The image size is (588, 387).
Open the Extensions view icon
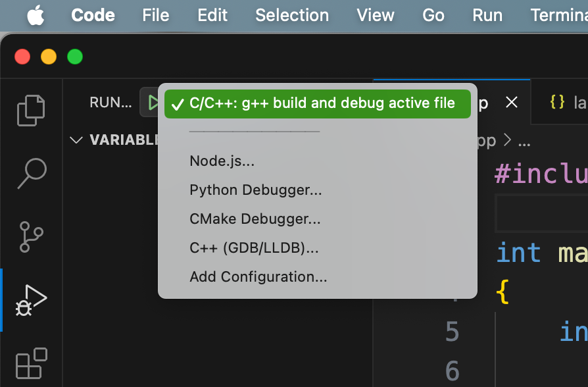[x=32, y=363]
